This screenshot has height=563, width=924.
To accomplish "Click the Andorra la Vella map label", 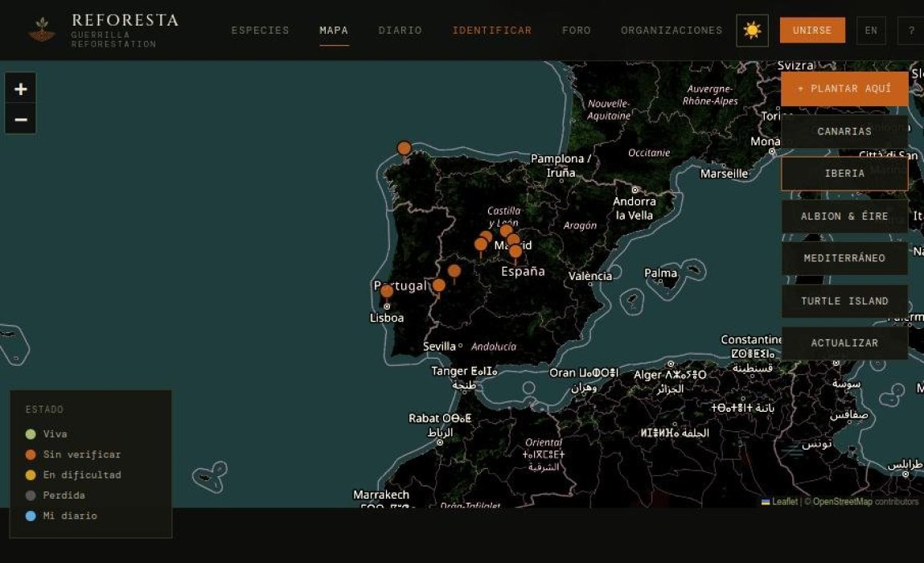I will pos(634,208).
